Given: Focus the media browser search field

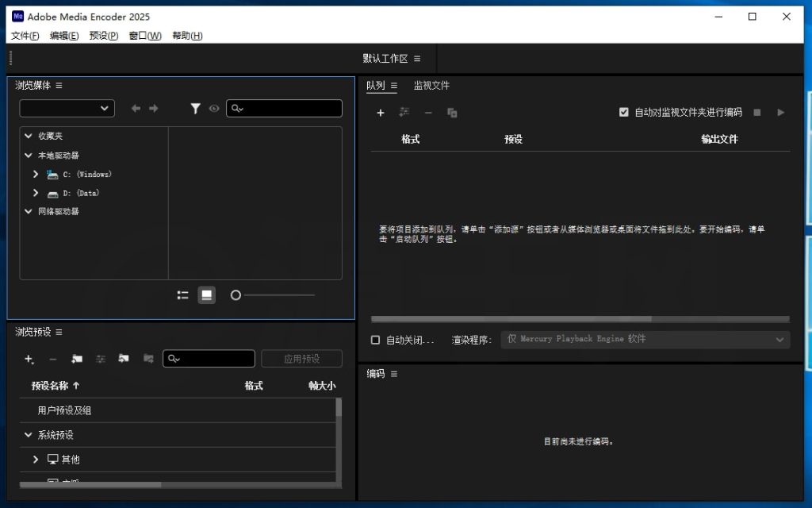Looking at the screenshot, I should [x=285, y=108].
